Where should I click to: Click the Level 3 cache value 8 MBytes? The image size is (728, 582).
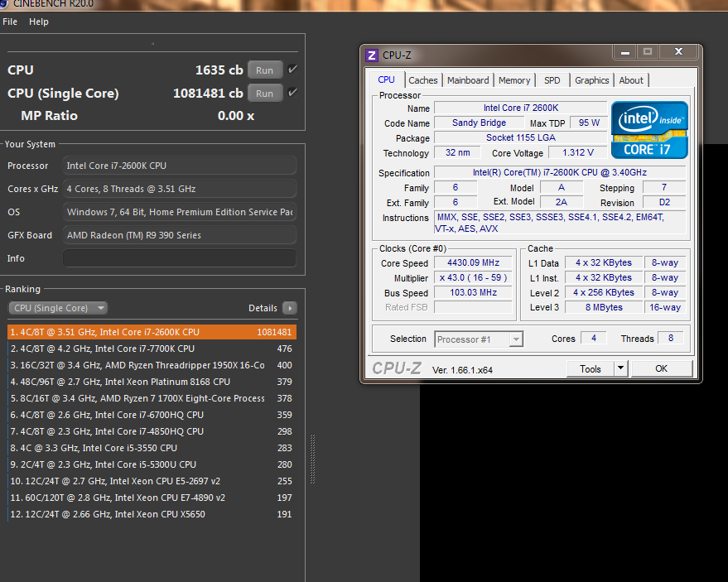click(x=604, y=307)
